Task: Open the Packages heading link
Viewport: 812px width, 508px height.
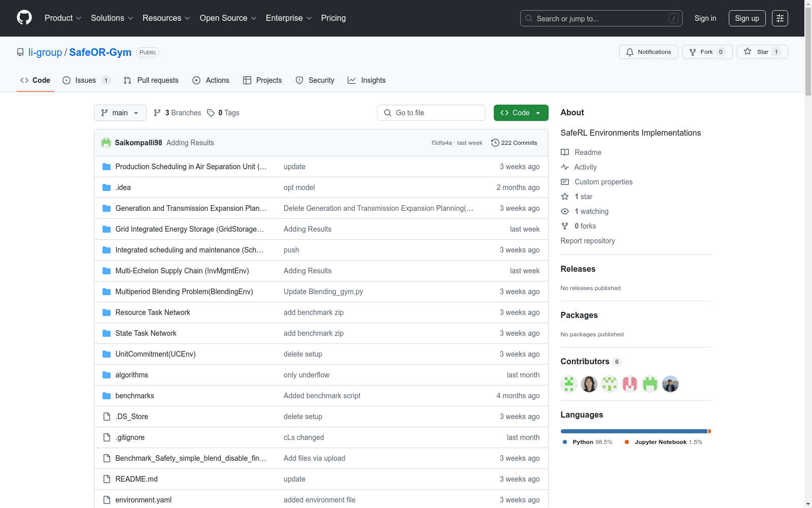Action: coord(579,315)
